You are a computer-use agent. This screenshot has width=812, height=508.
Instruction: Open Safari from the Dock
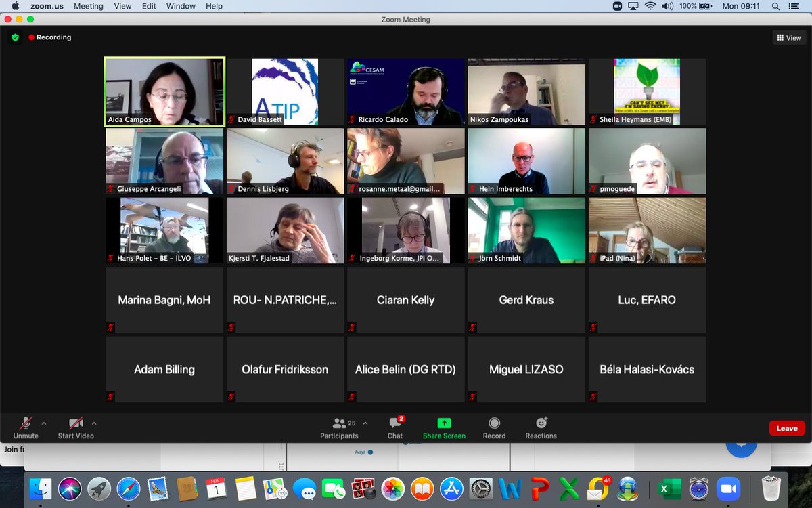tap(128, 488)
